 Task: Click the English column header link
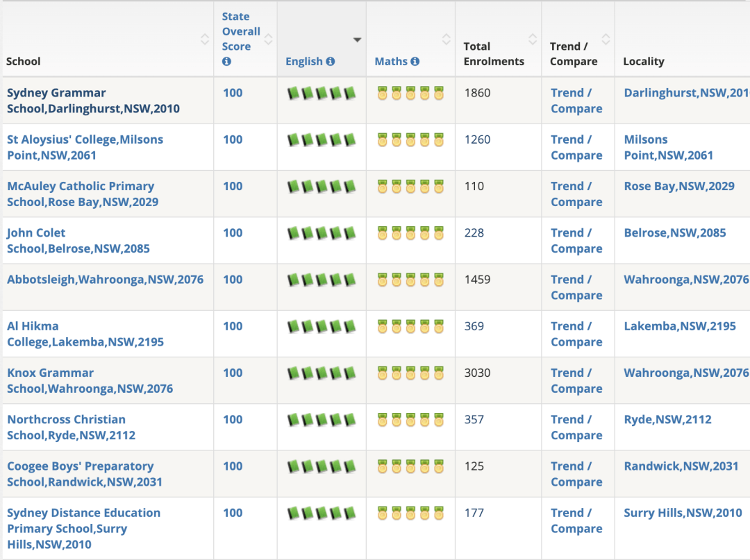(x=304, y=62)
